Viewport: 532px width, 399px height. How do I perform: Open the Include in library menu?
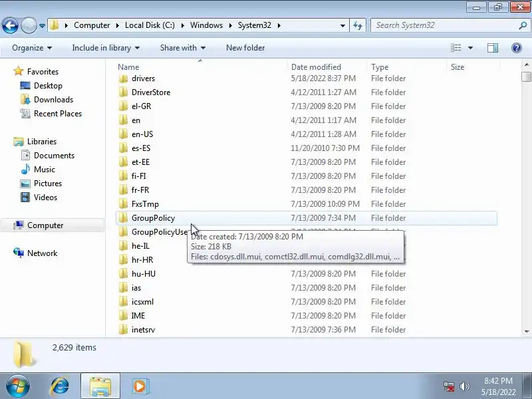(106, 48)
